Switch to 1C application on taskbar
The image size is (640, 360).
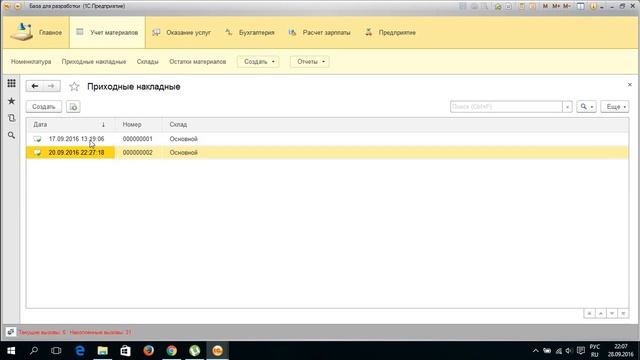pyautogui.click(x=218, y=351)
